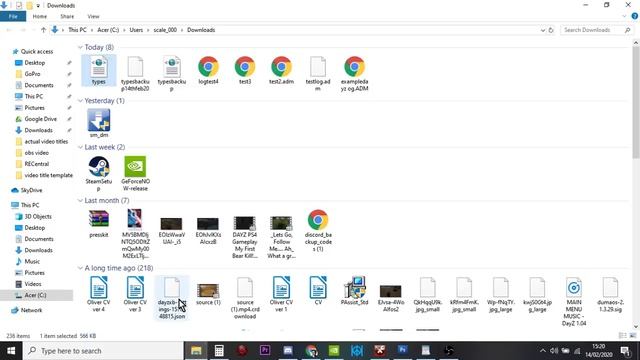Collapse the A long time ago (218) group

point(80,268)
